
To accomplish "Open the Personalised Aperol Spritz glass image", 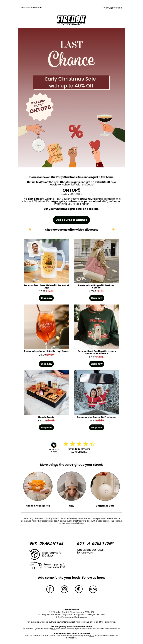I will [x=46, y=327].
